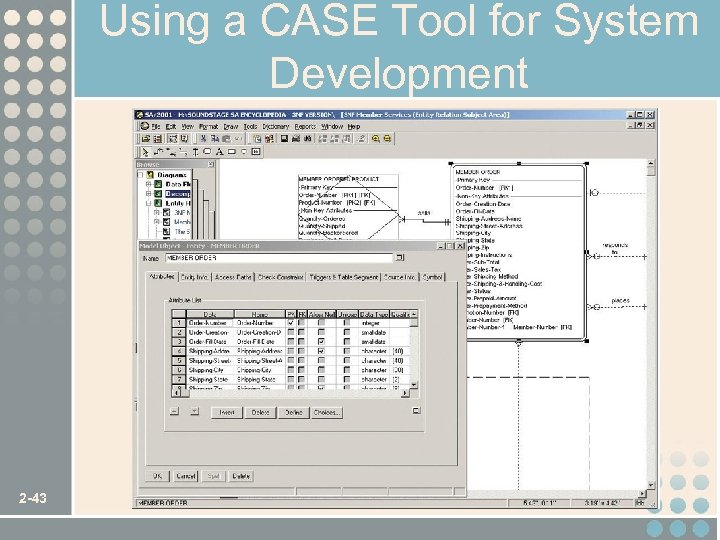
Task: Toggle Allow Null checkbox for Order-Creation row 2
Action: 321,332
